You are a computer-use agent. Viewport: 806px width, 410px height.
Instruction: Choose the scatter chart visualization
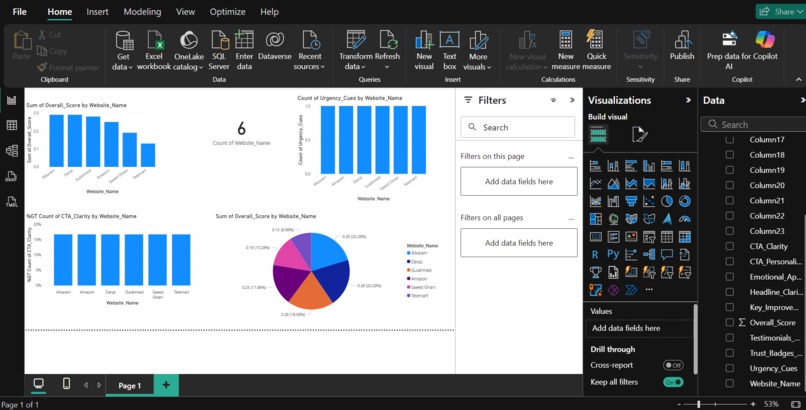649,201
